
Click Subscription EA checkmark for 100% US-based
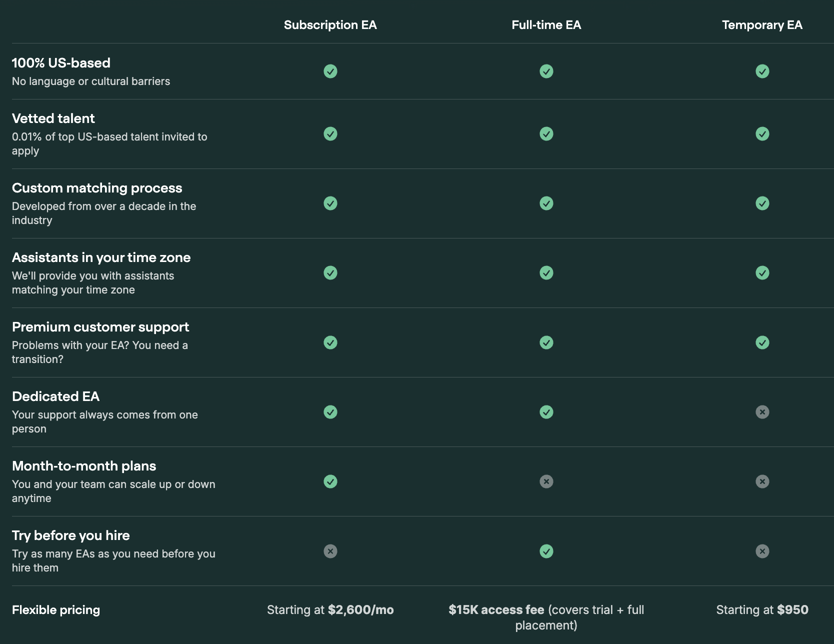click(330, 71)
